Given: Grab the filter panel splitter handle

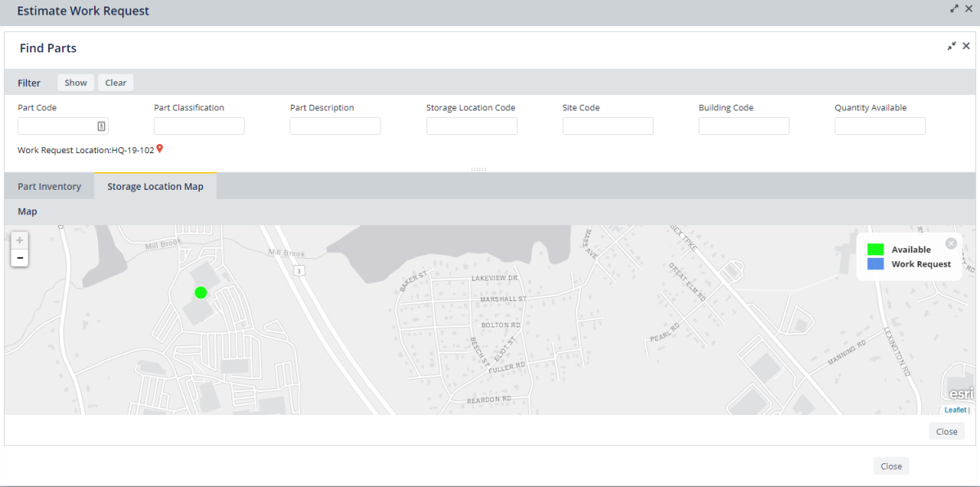Looking at the screenshot, I should (479, 169).
